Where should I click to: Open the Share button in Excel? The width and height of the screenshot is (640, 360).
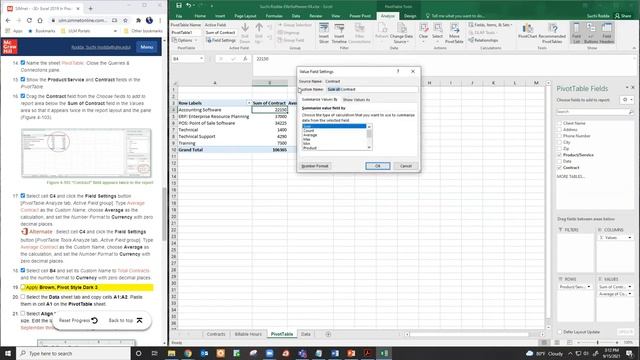[x=623, y=16]
